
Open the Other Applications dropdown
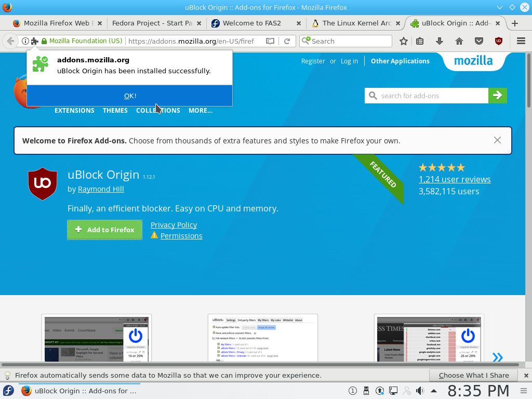[x=400, y=61]
